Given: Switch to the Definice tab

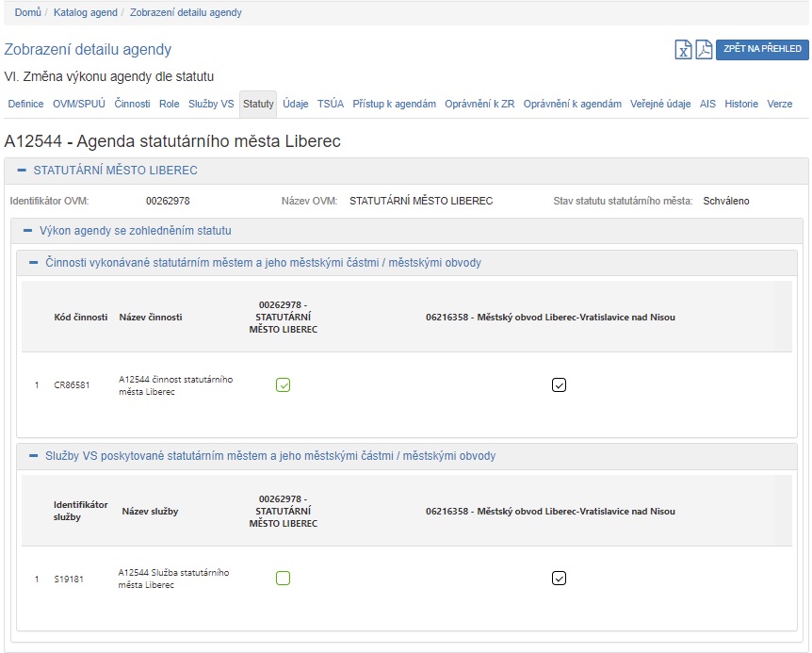Looking at the screenshot, I should tap(25, 105).
